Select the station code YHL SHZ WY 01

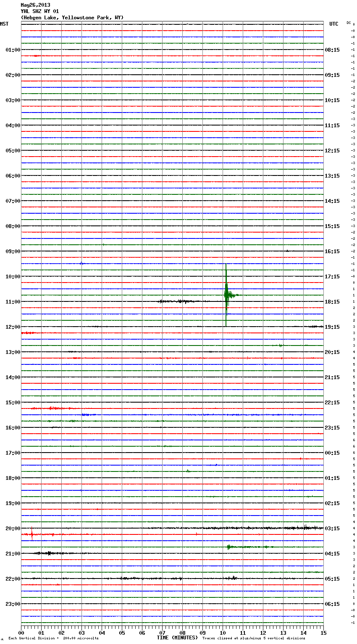[40, 11]
